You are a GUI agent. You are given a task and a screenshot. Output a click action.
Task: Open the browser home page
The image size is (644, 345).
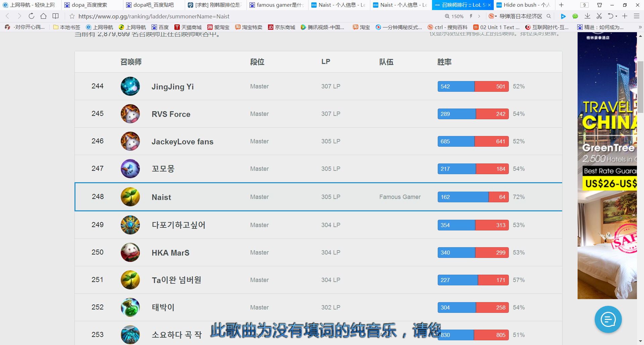pos(43,16)
